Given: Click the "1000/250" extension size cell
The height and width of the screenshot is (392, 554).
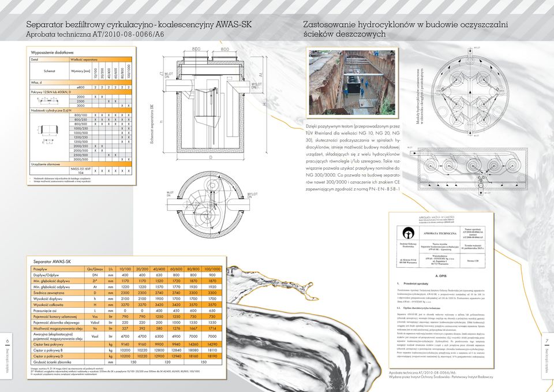Looking at the screenshot, I should (x=81, y=128).
